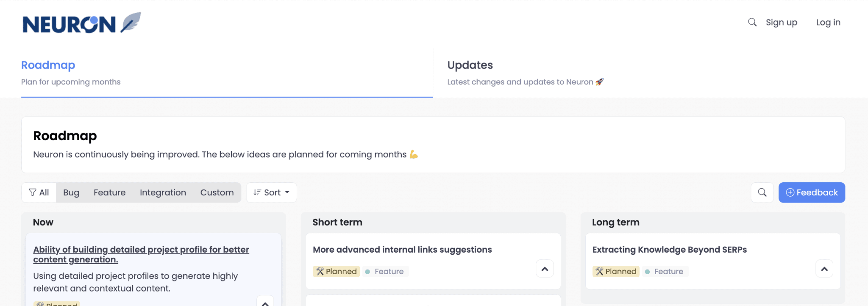The width and height of the screenshot is (868, 306).
Task: Click the Planned badge under internal links suggestions
Action: point(336,271)
